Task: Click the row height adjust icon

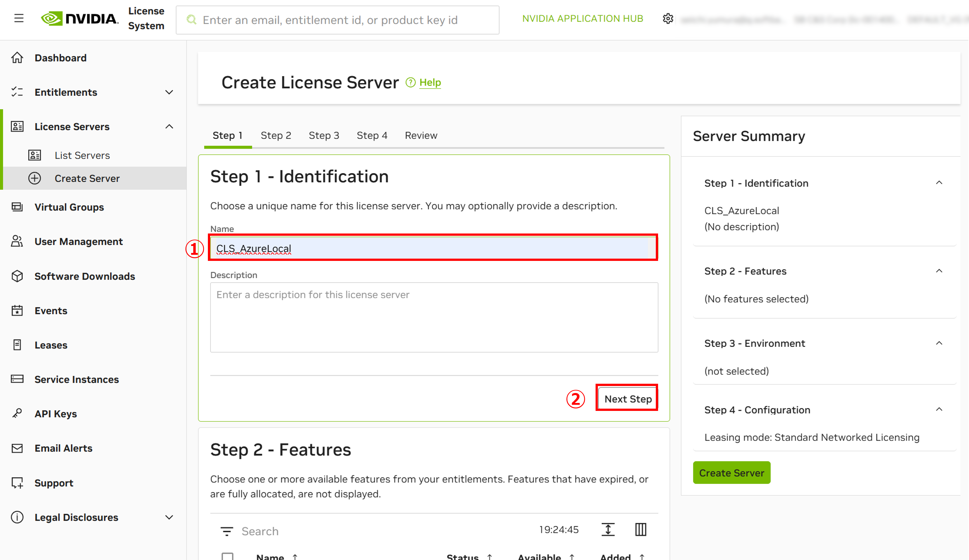Action: (608, 530)
